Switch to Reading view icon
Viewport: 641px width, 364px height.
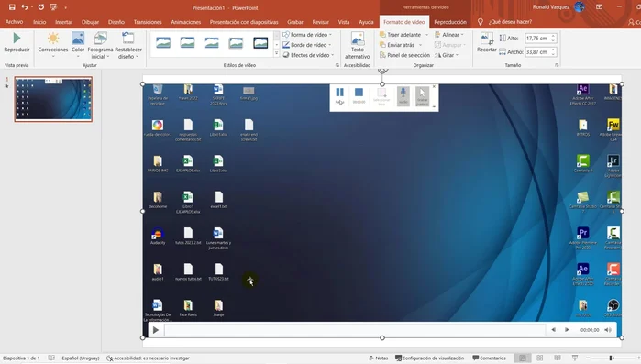click(x=558, y=358)
